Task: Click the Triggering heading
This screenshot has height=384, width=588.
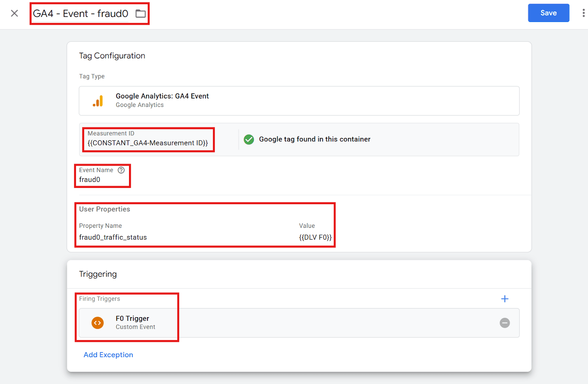Action: [98, 274]
